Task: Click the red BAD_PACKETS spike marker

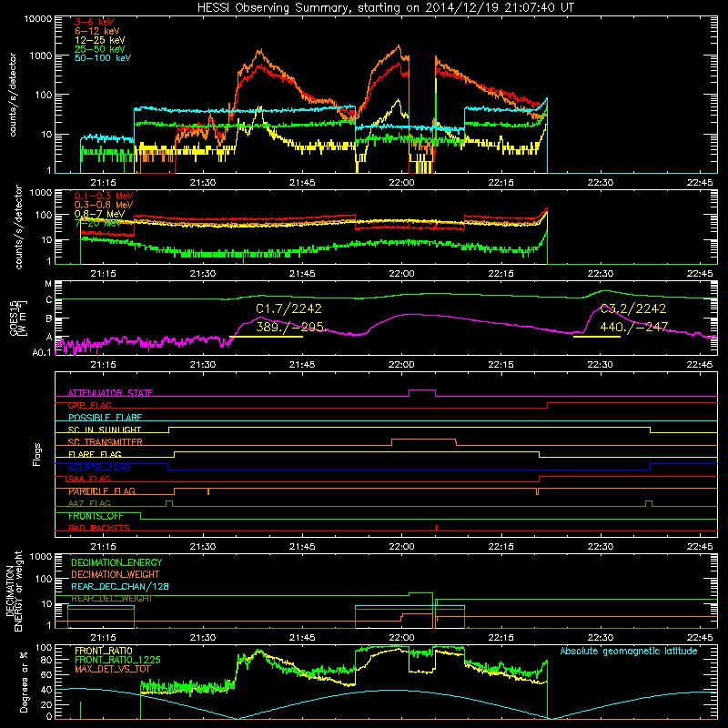Action: (x=437, y=528)
